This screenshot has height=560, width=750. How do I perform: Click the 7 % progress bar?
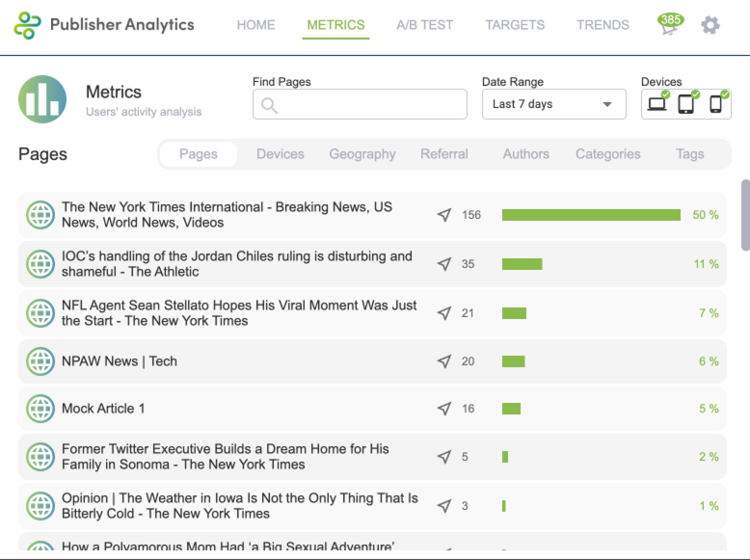[x=514, y=313]
